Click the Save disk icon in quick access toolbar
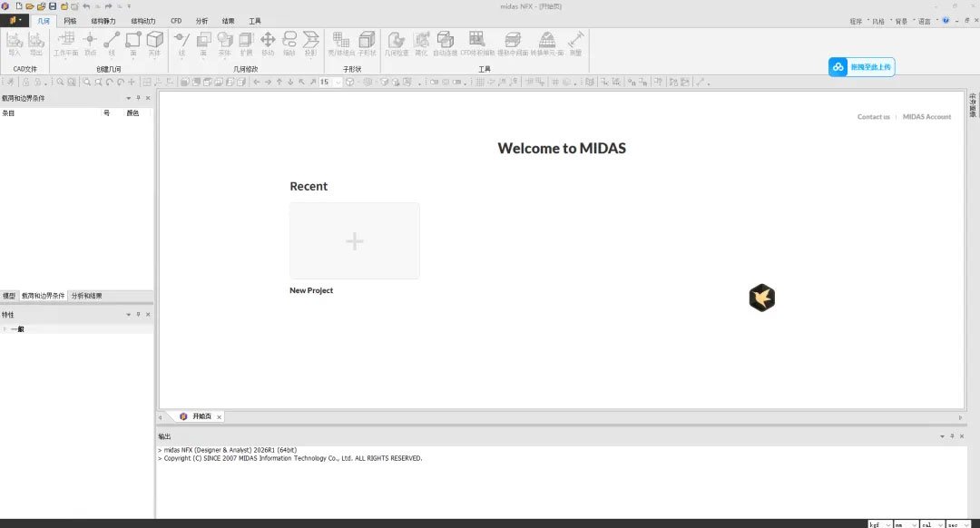This screenshot has height=528, width=980. tap(53, 6)
